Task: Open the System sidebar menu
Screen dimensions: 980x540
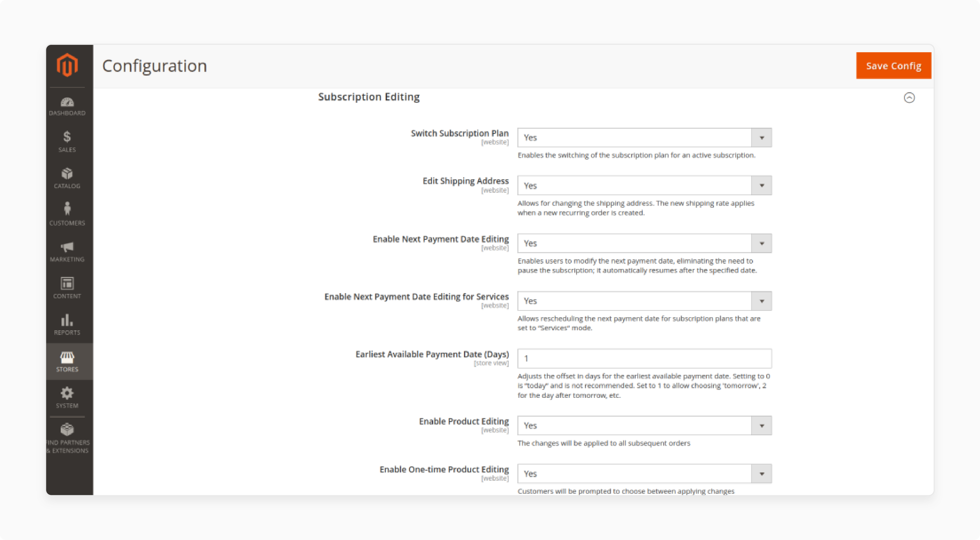Action: pyautogui.click(x=67, y=398)
